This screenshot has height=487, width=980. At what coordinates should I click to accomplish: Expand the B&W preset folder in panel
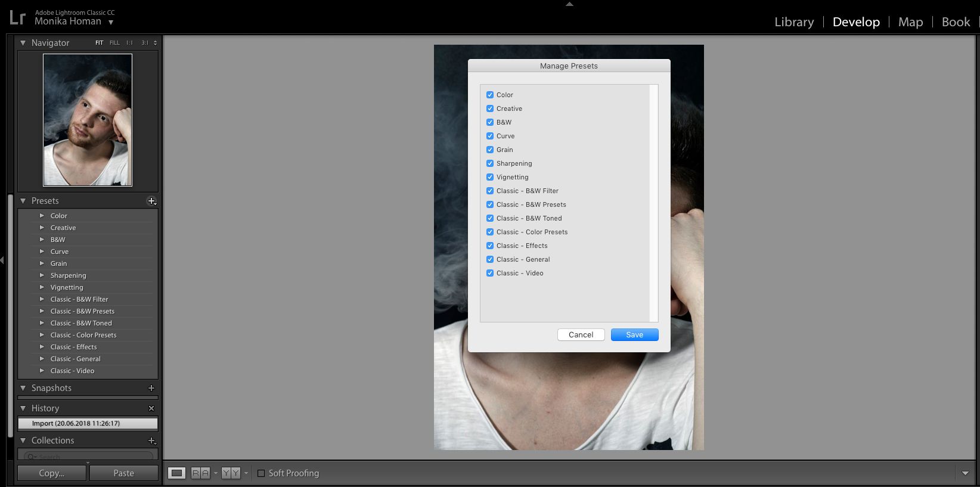pyautogui.click(x=42, y=240)
